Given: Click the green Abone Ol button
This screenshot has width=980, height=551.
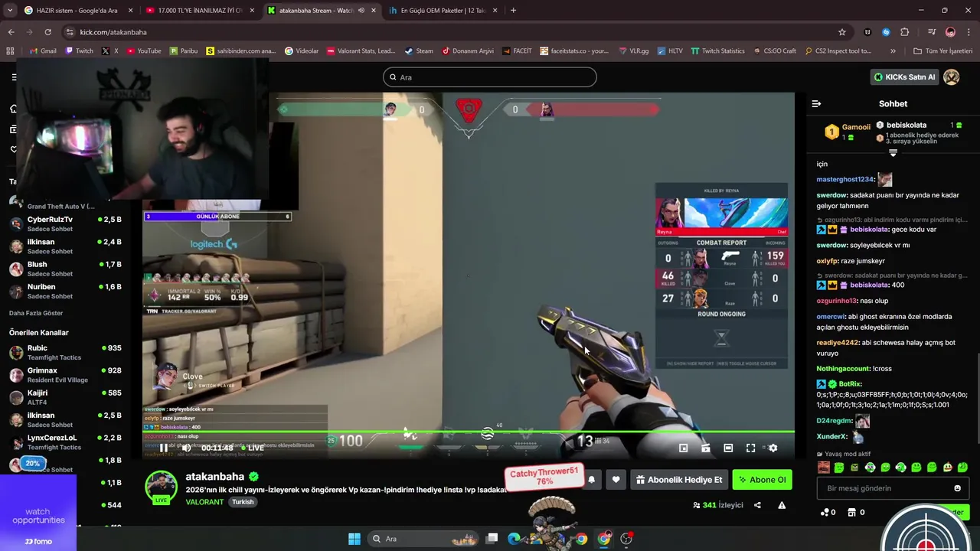Looking at the screenshot, I should [x=762, y=480].
